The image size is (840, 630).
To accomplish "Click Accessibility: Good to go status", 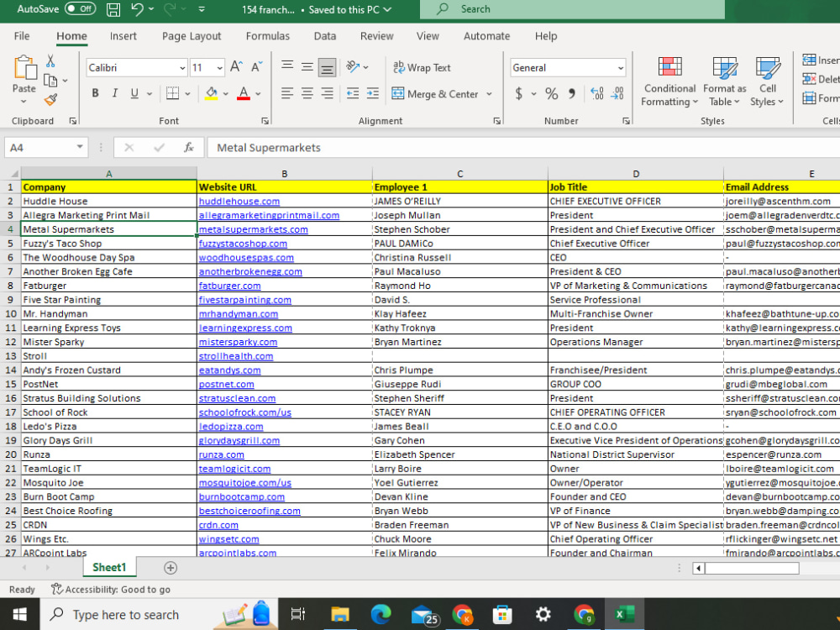I will (x=111, y=590).
